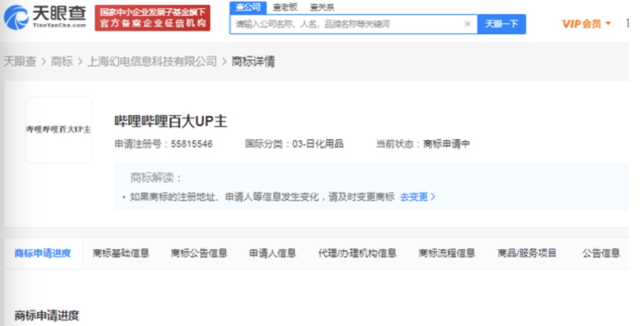
Task: Open the 商品/服务项目 tab
Action: pyautogui.click(x=527, y=253)
